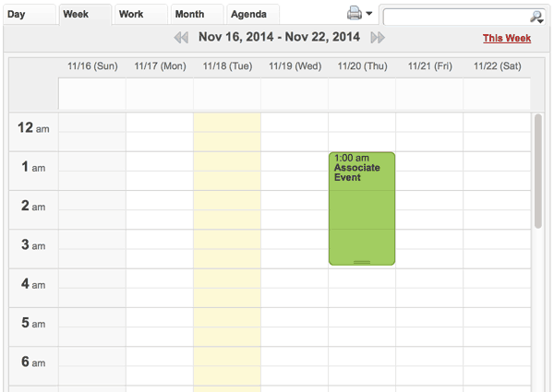Switch to the Work tab
Screen dimensions: 554x392
131,14
